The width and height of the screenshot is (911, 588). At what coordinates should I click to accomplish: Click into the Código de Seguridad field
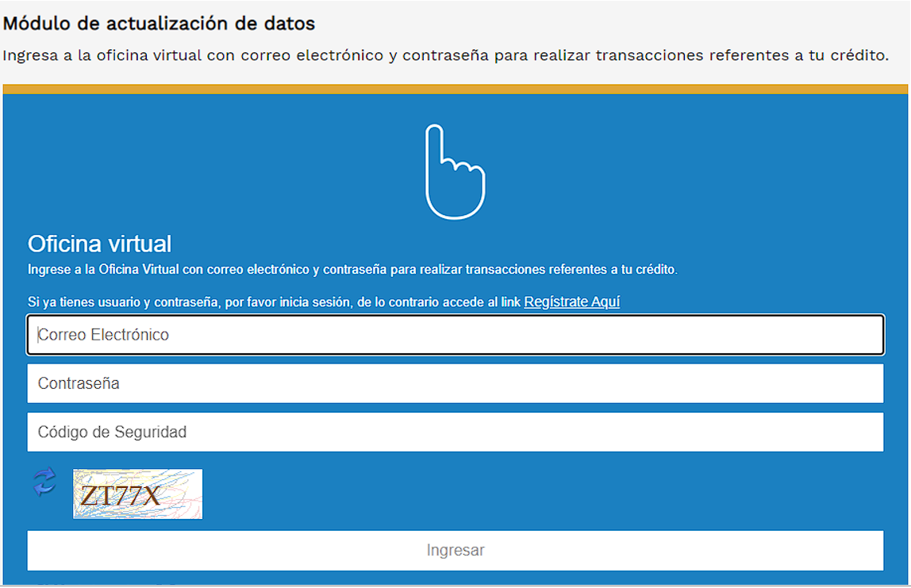tap(455, 432)
